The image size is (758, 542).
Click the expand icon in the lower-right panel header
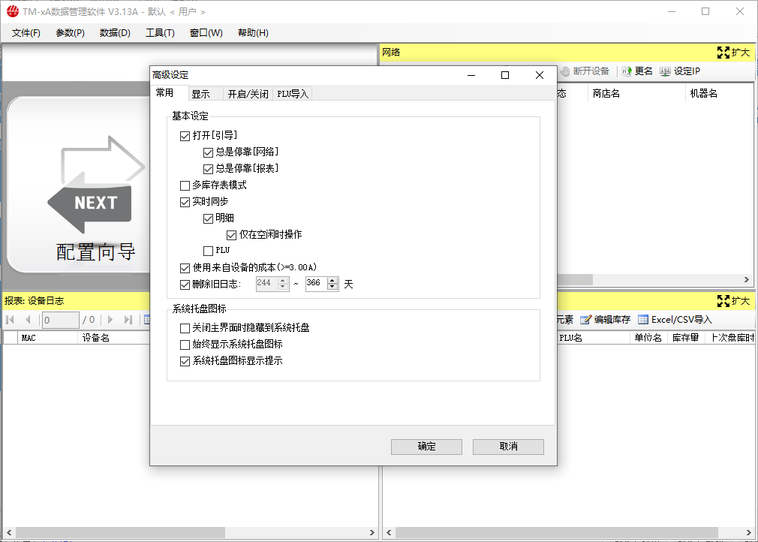click(723, 301)
